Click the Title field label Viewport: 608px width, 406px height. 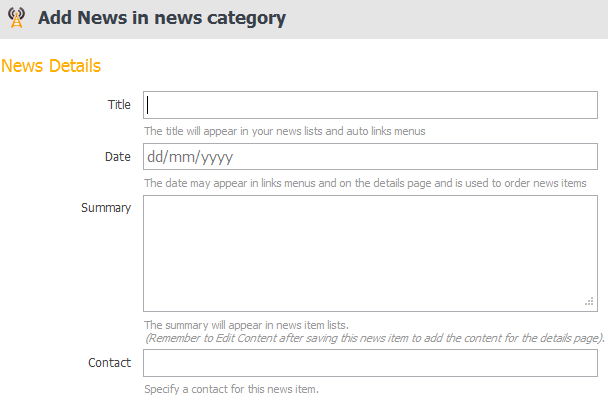119,105
